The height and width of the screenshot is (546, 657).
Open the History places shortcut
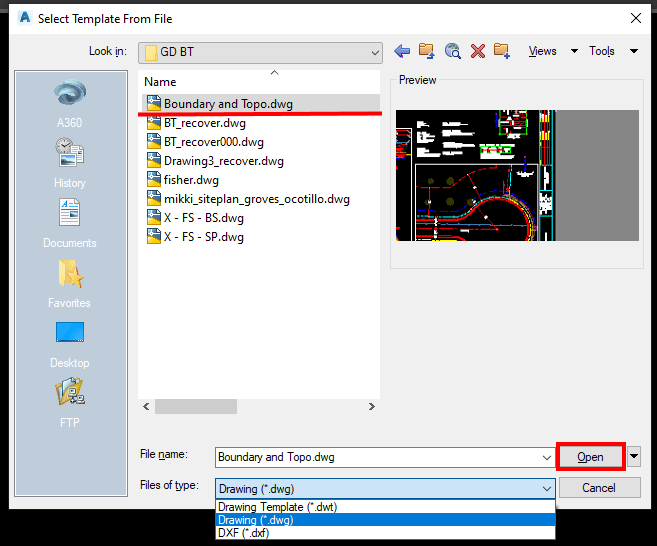point(70,163)
